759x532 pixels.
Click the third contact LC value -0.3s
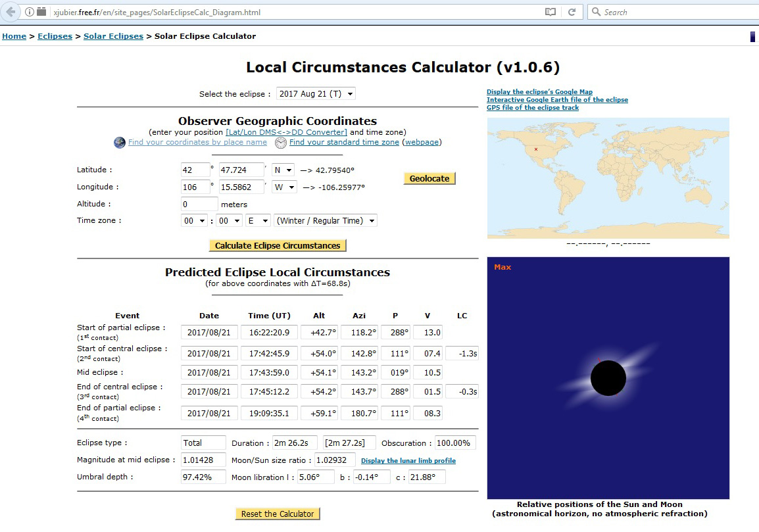[x=462, y=391]
